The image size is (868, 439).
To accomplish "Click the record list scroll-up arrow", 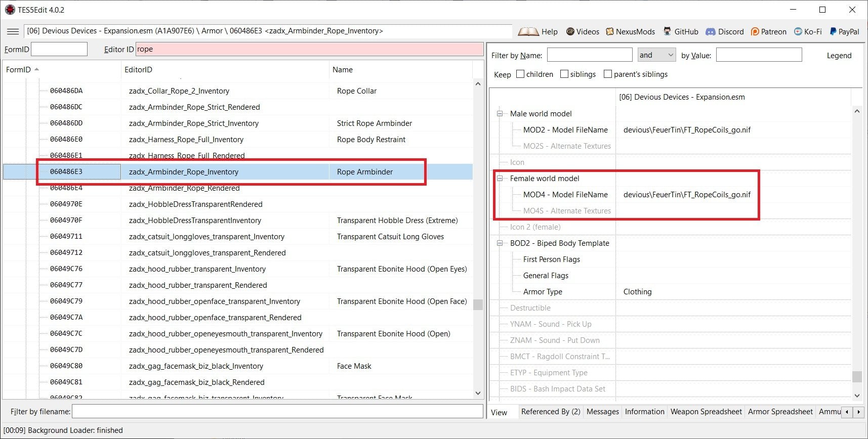I will click(478, 84).
